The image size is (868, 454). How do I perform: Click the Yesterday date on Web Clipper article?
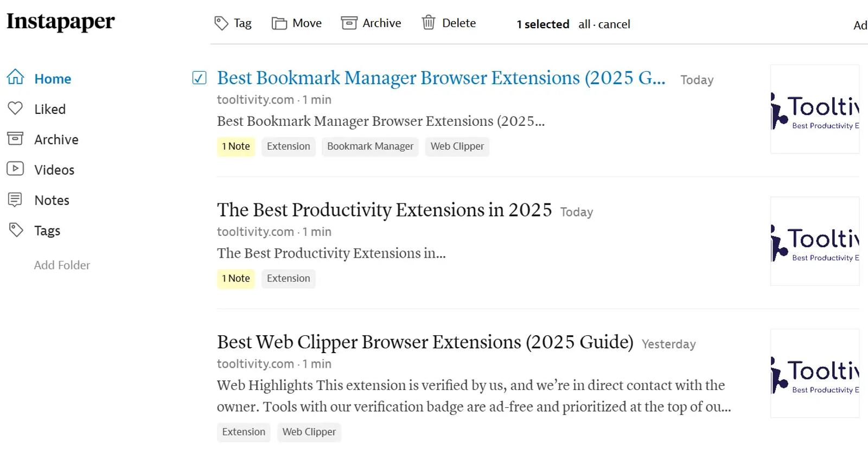(x=668, y=344)
